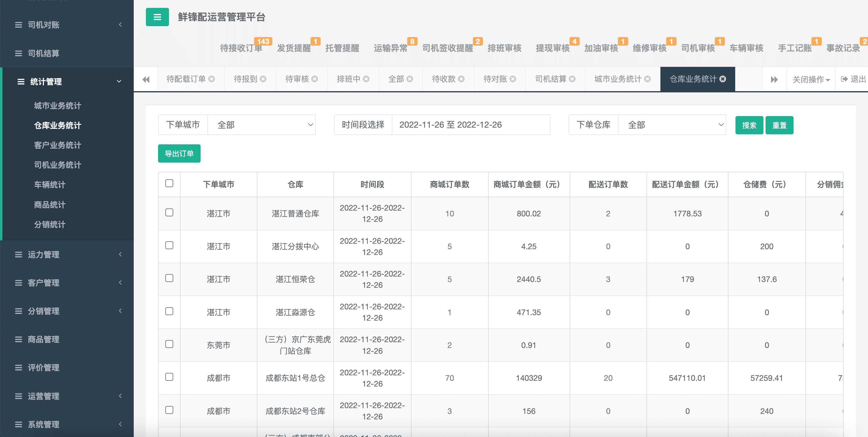Click menu icon beside 商品管理
This screenshot has width=868, height=437.
pos(19,340)
